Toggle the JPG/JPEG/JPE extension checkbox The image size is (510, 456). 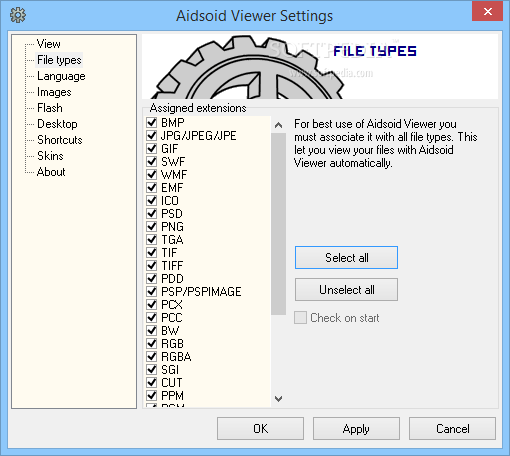152,135
